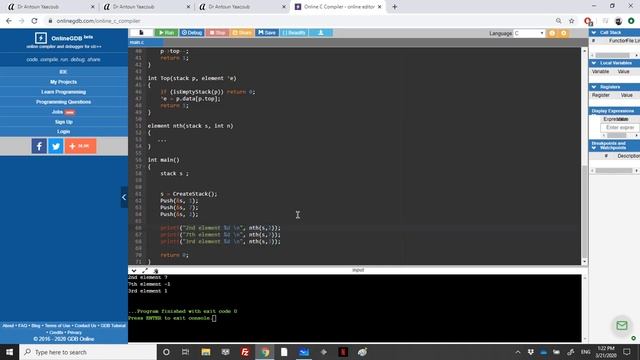
Task: Go back with the browser back arrow
Action: pyautogui.click(x=9, y=21)
